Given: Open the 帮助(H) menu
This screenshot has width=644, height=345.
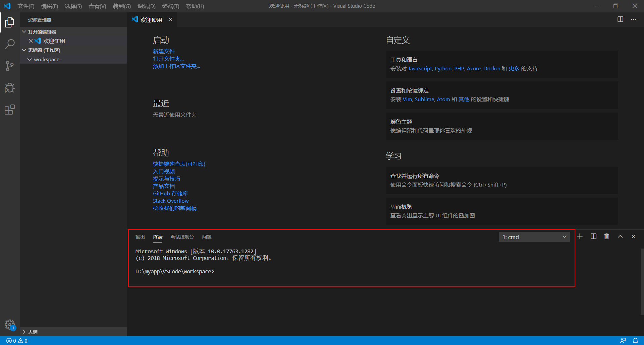Looking at the screenshot, I should (195, 6).
